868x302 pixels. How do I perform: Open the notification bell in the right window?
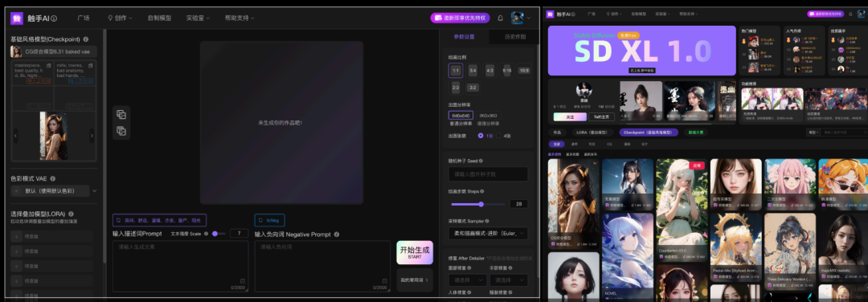850,14
